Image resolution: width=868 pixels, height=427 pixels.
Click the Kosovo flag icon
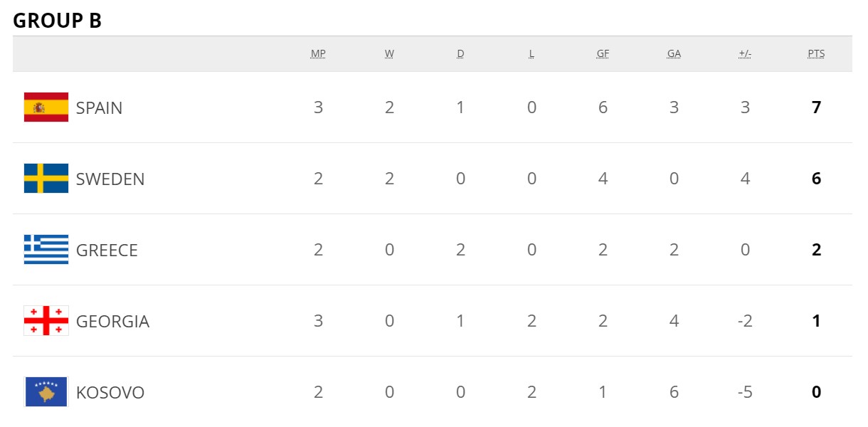(46, 392)
